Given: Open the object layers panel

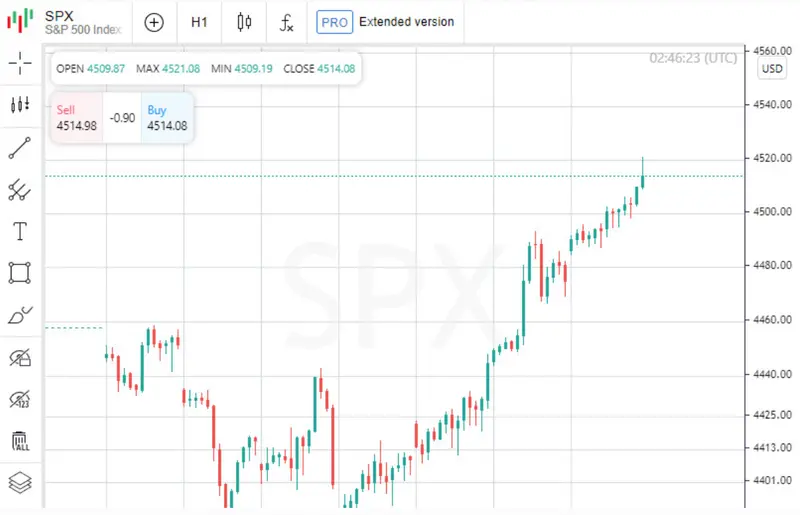Looking at the screenshot, I should coord(20,483).
